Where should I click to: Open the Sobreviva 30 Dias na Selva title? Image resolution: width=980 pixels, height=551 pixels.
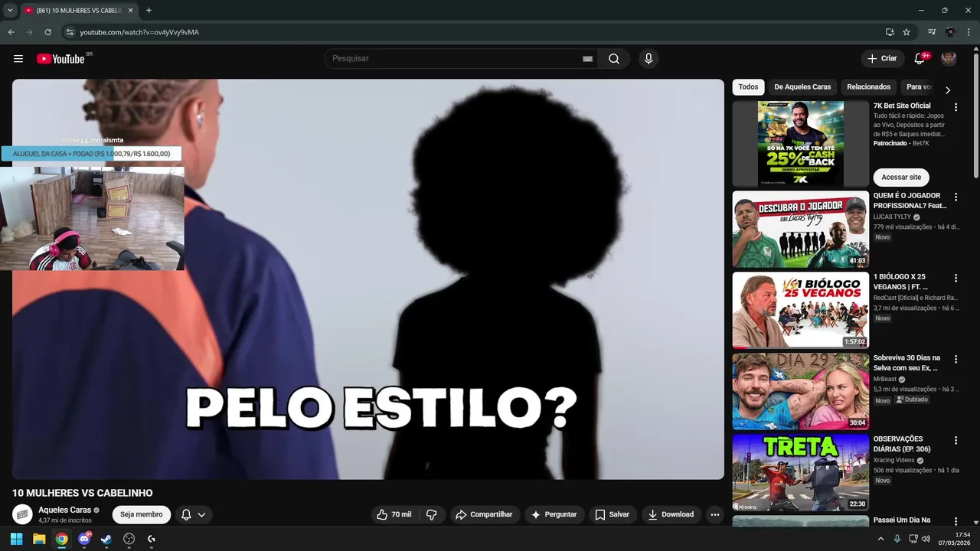[906, 363]
